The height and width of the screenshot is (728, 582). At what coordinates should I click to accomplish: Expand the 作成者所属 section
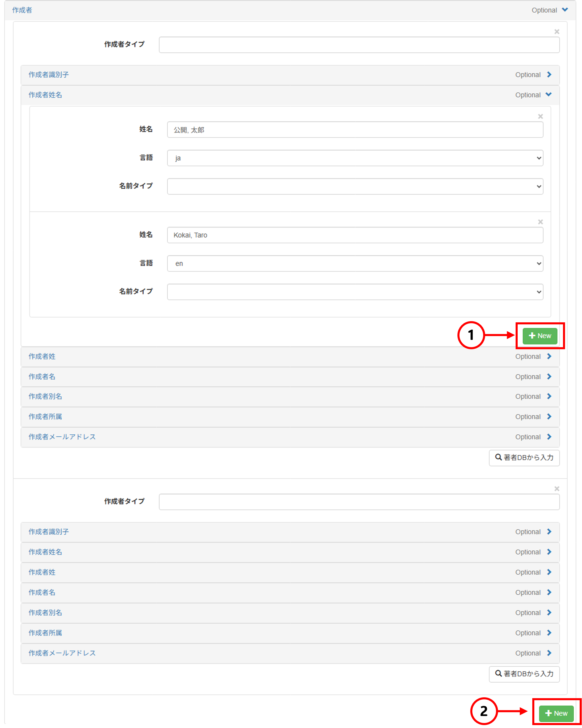pos(550,417)
